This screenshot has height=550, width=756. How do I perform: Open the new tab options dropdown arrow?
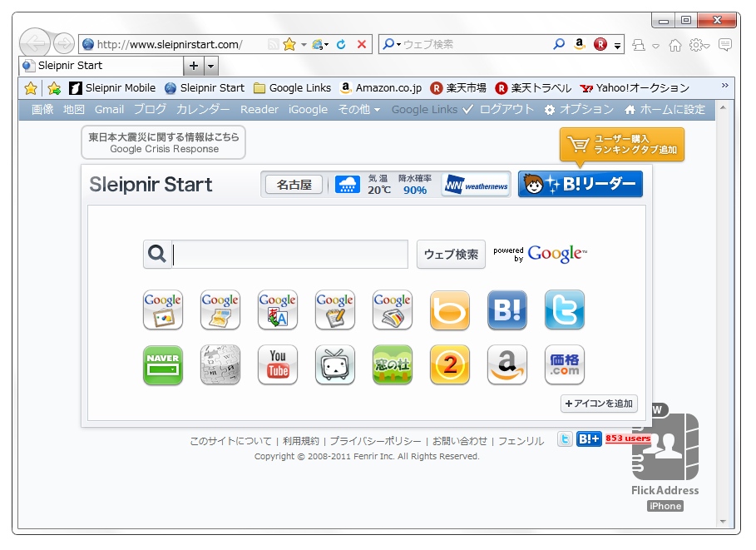click(211, 66)
